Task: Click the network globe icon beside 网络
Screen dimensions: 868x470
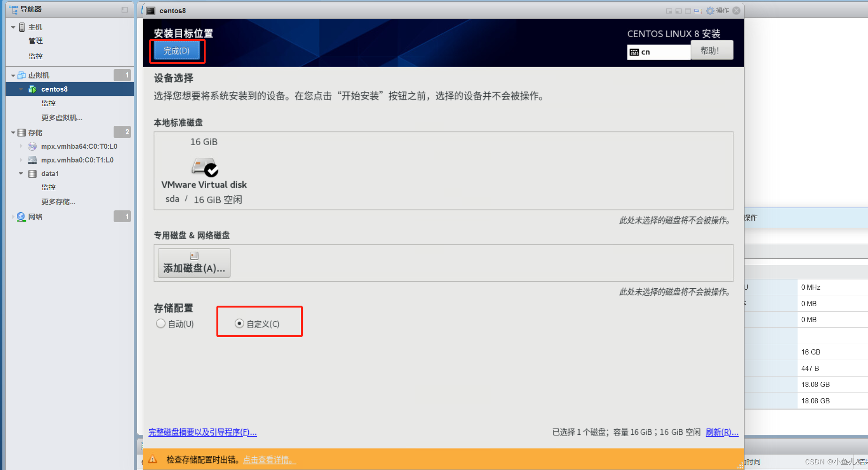Action: coord(21,217)
